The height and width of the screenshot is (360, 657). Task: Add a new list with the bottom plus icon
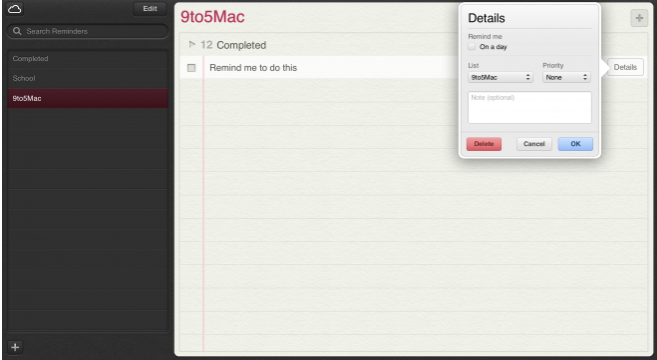(15, 347)
